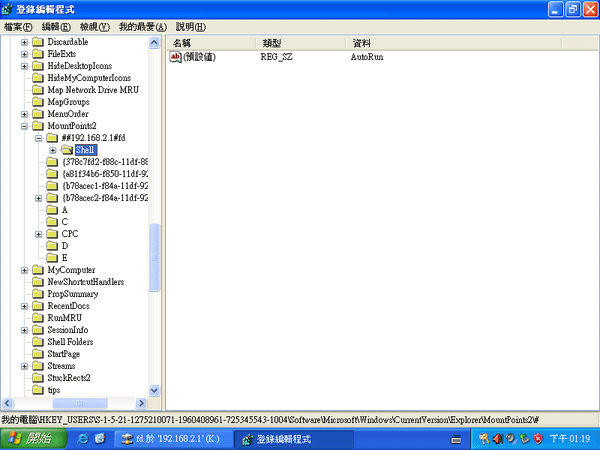
Task: Expand the MyComputer key
Action: pyautogui.click(x=24, y=270)
